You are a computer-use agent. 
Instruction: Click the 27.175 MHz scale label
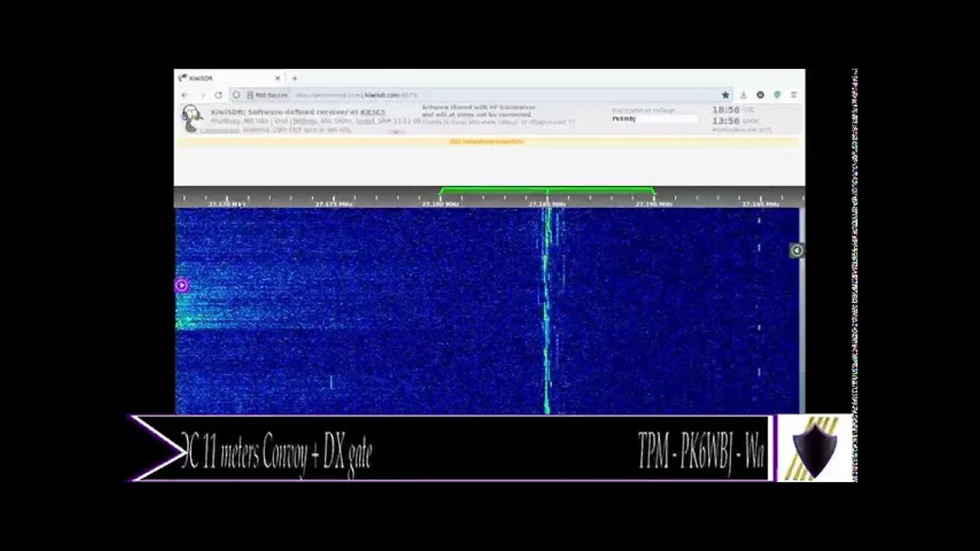[334, 204]
